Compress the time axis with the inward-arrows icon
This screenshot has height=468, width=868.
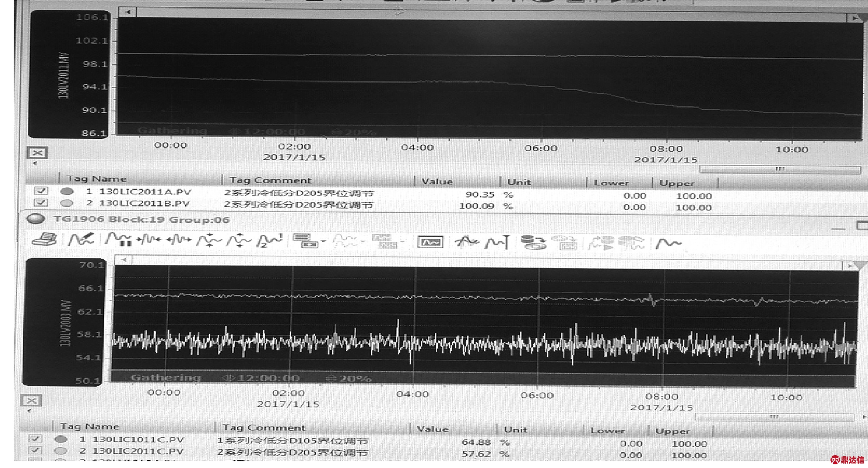coord(148,240)
